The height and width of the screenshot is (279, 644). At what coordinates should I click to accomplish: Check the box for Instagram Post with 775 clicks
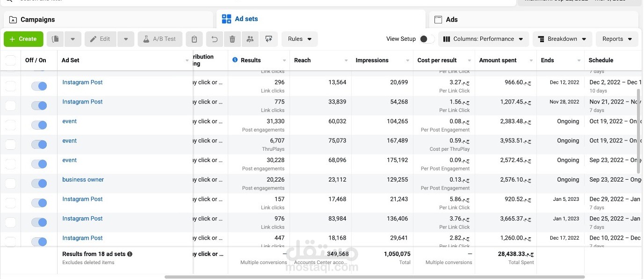pyautogui.click(x=10, y=105)
